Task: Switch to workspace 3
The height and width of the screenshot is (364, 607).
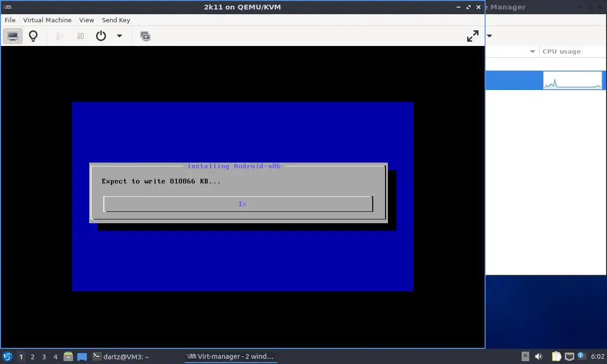Action: coord(44,357)
